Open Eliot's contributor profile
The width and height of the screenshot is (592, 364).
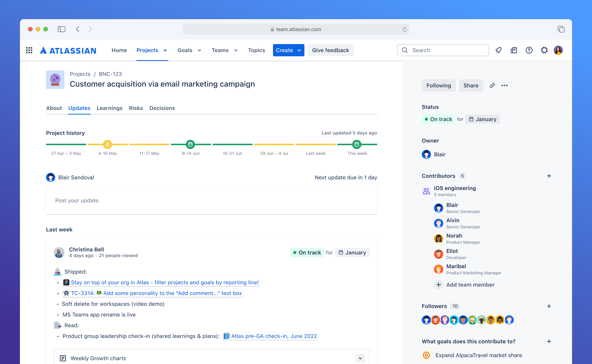click(x=450, y=254)
